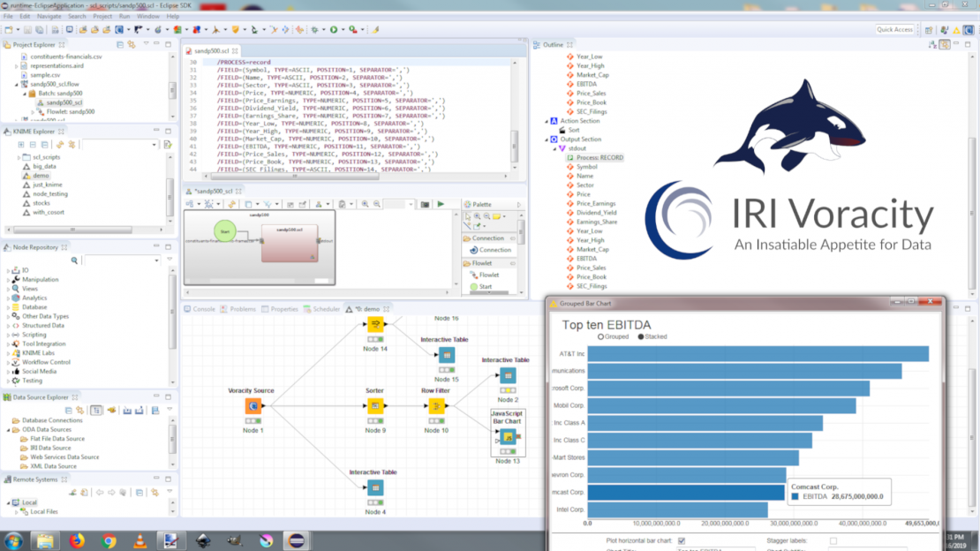
Task: Collapse the Flowlet palette drawer header
Action: pos(489,263)
